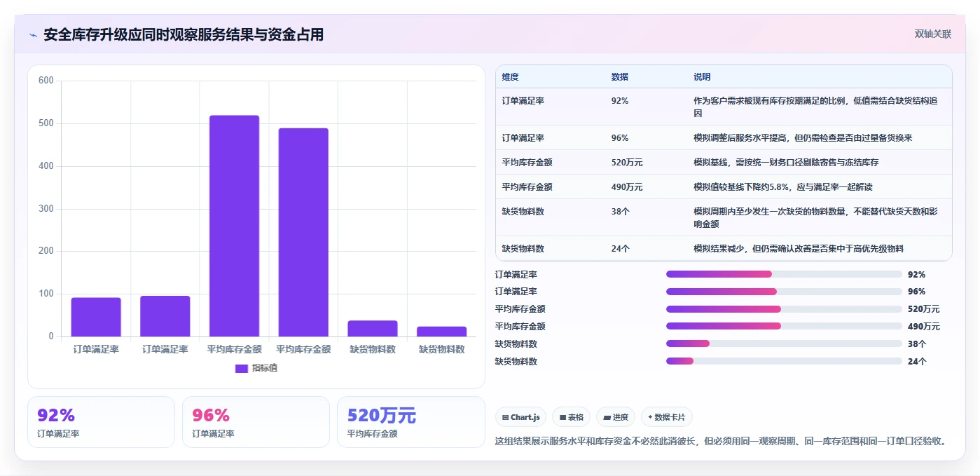
Task: Click the 38个 progress bar
Action: pos(784,344)
